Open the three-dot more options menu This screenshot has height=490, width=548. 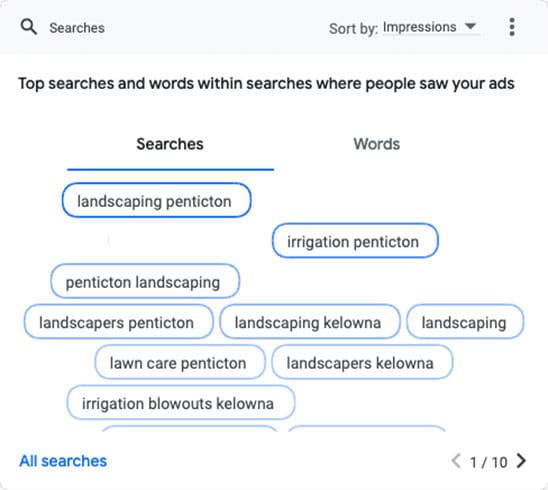512,27
